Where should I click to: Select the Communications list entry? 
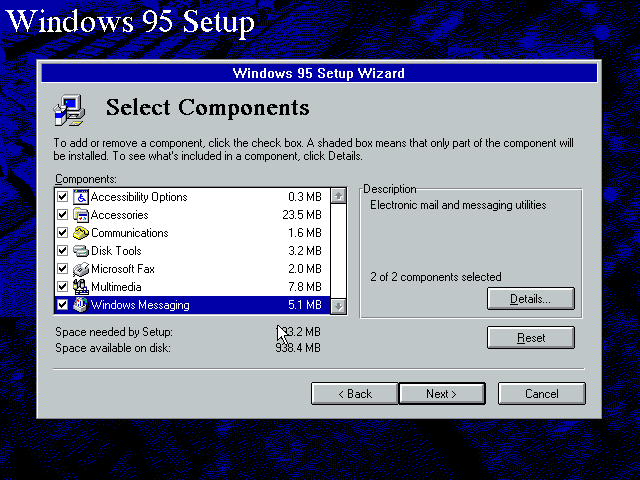coord(130,233)
